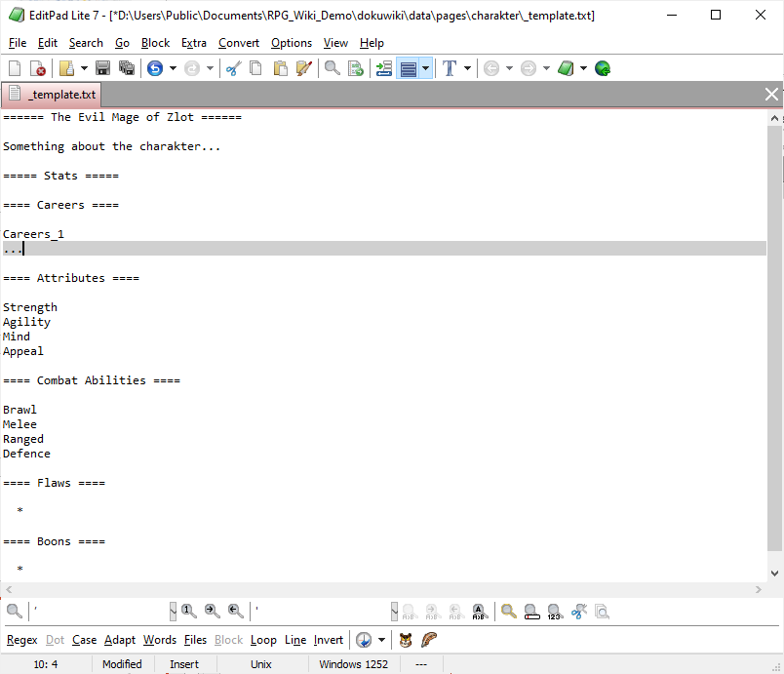The width and height of the screenshot is (784, 674).
Task: Click the RegexBuddy owl icon
Action: pyautogui.click(x=406, y=640)
